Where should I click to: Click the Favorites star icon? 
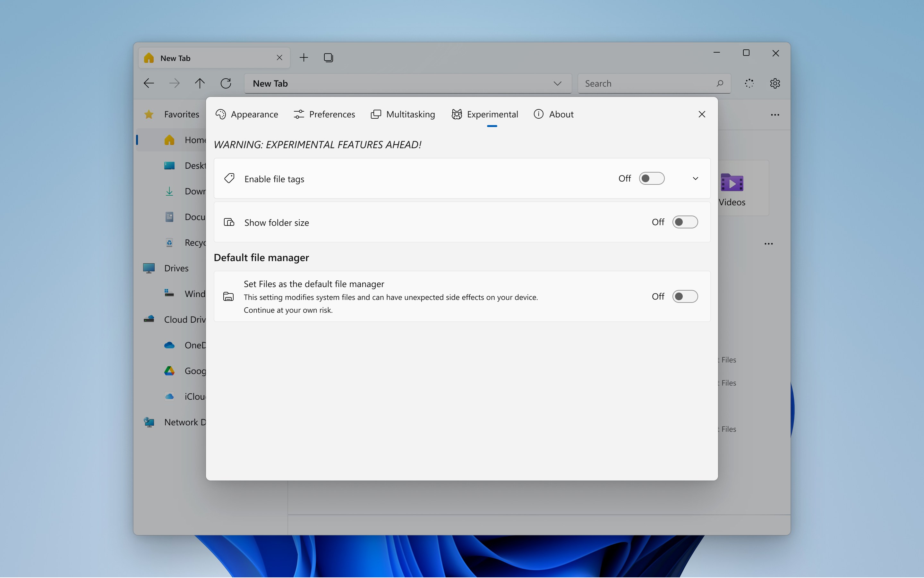coord(149,114)
